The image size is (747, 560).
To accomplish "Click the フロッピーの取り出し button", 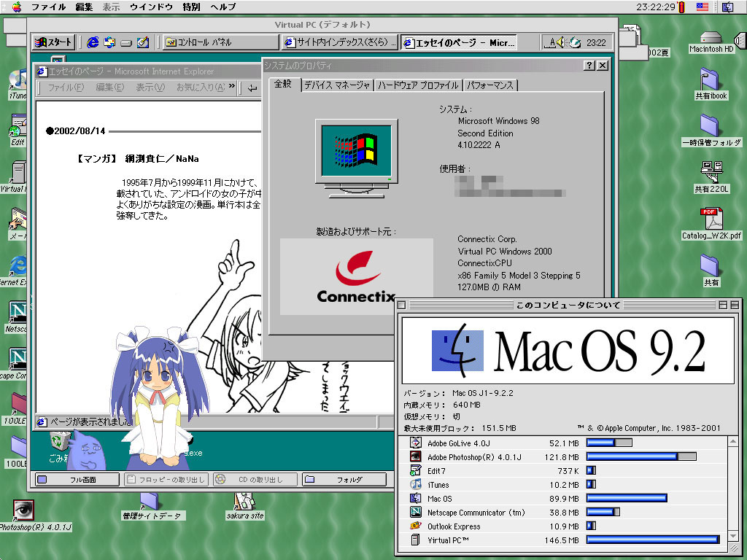I will (166, 480).
